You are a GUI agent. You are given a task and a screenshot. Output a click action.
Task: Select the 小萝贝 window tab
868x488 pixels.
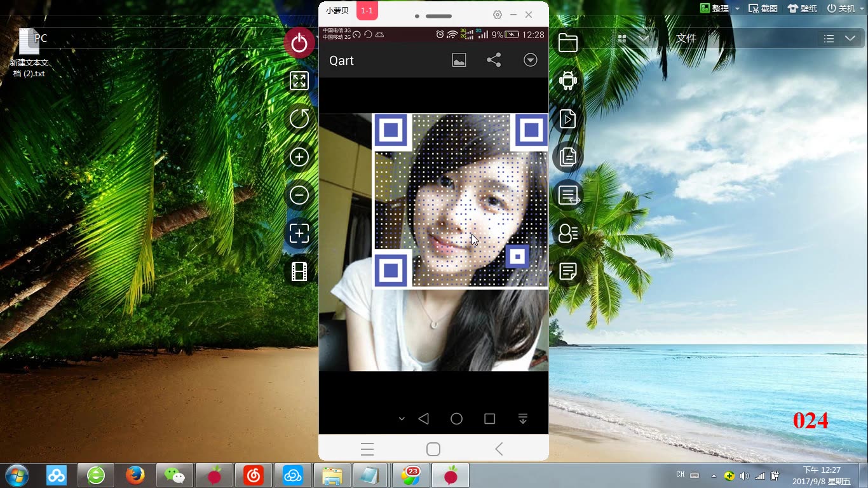click(x=337, y=11)
